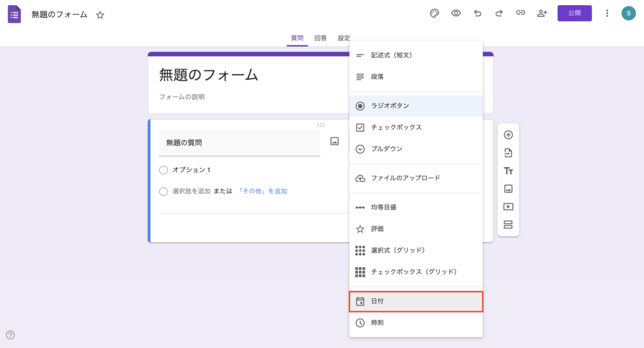Screen dimensions: 644x348
Task: Edit the フォームの説明 description field
Action: click(x=182, y=97)
